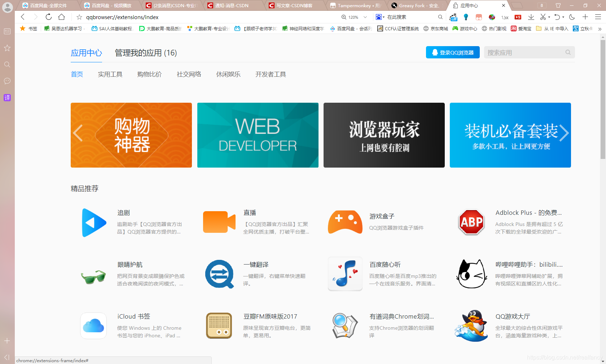606x364 pixels.
Task: Open the sidebar search magnifier icon
Action: [7, 65]
